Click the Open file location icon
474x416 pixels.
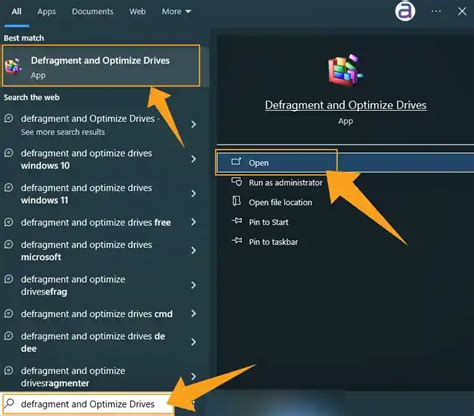pos(236,201)
